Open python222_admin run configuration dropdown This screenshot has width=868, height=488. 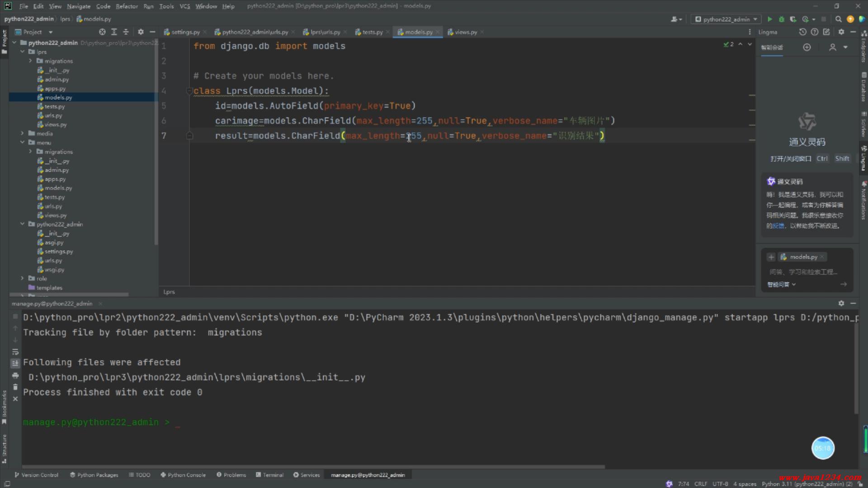click(x=726, y=19)
